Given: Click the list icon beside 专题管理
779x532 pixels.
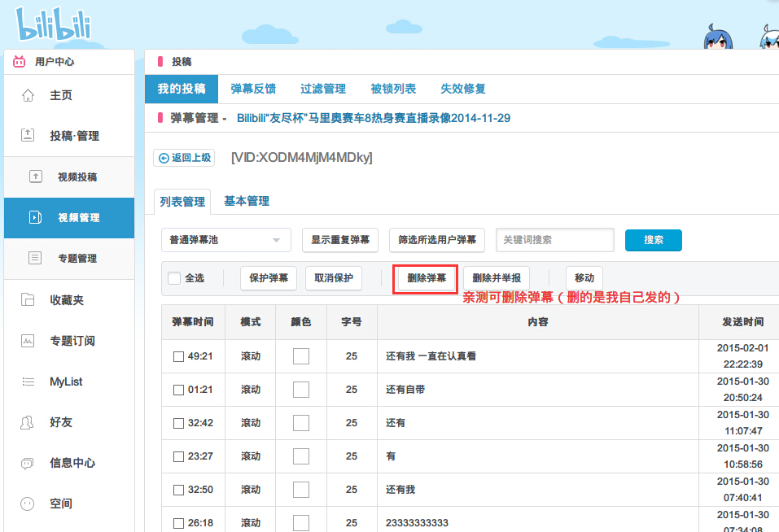Looking at the screenshot, I should pyautogui.click(x=35, y=258).
